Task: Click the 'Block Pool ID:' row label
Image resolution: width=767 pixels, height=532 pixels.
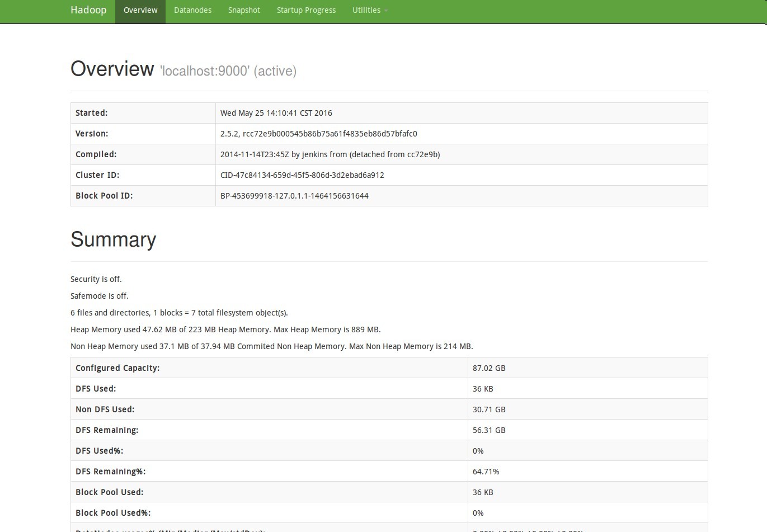Action: pos(104,196)
